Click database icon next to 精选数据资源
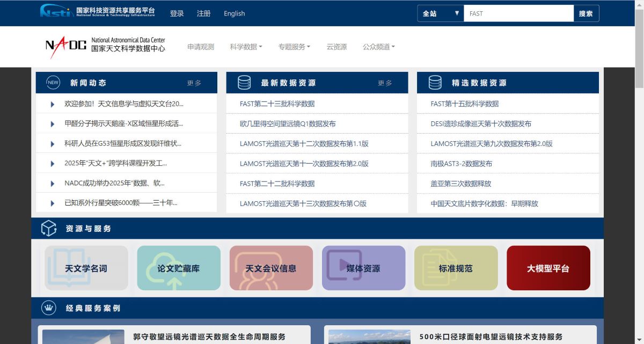 (435, 83)
